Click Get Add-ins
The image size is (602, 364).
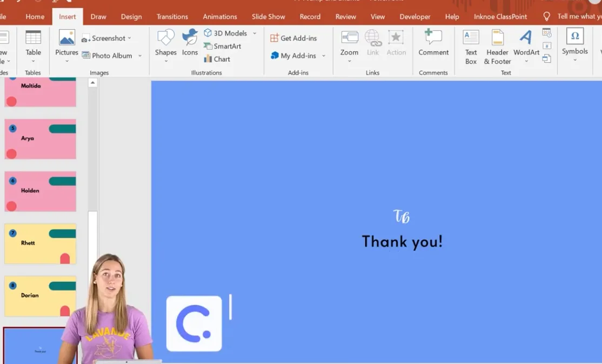pyautogui.click(x=293, y=38)
